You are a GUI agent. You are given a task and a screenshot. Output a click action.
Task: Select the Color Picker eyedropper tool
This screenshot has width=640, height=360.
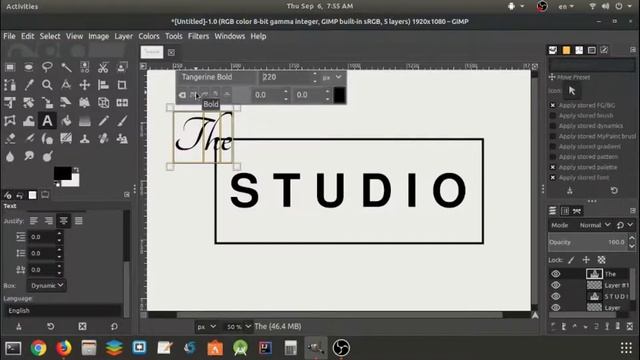pyautogui.click(x=29, y=85)
